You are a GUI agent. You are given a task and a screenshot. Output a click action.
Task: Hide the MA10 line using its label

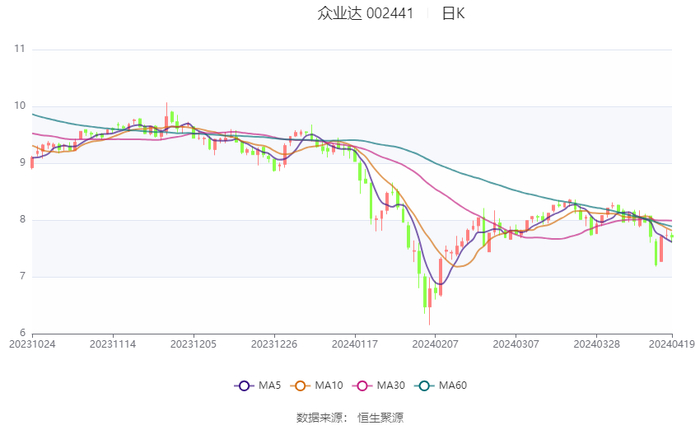[329, 385]
